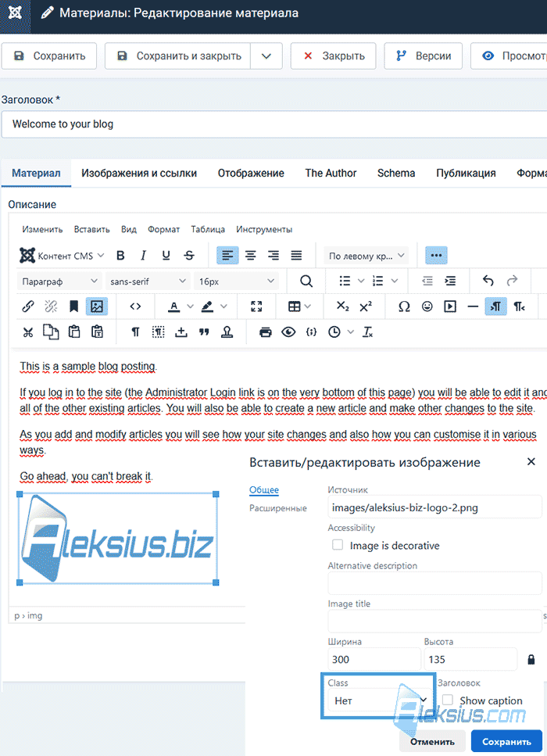The height and width of the screenshot is (756, 547).
Task: Insert an anchor bookmark
Action: point(73,306)
